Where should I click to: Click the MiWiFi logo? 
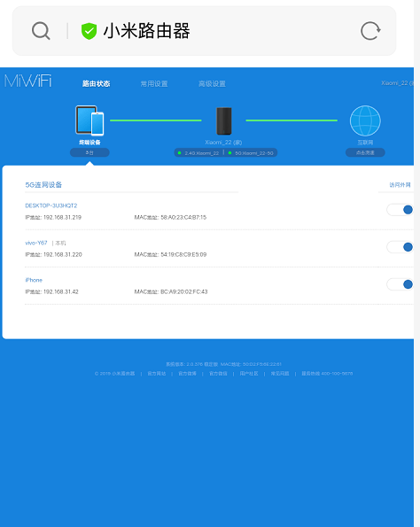tap(27, 81)
